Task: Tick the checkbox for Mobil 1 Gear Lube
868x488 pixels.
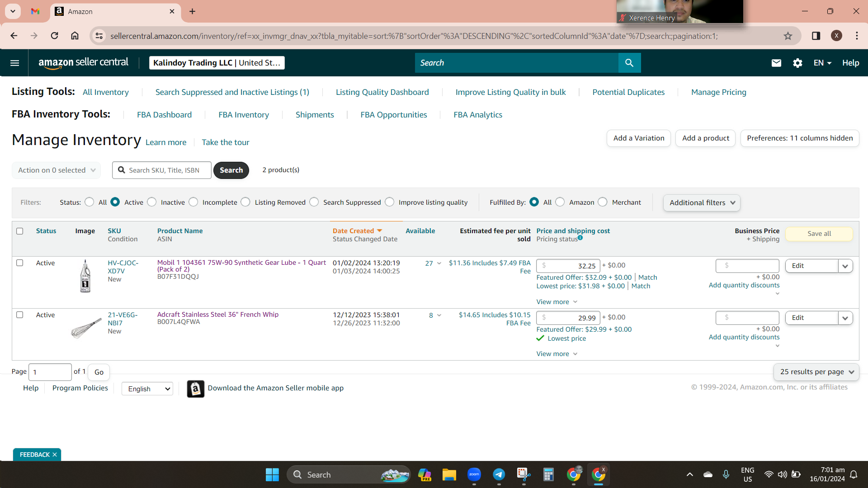Action: (x=20, y=263)
